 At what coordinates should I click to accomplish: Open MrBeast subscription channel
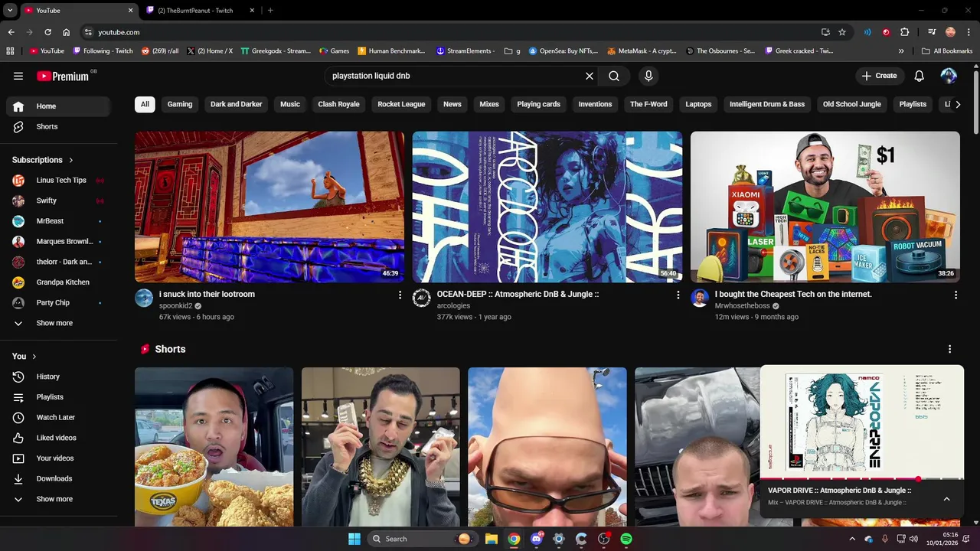(x=58, y=221)
